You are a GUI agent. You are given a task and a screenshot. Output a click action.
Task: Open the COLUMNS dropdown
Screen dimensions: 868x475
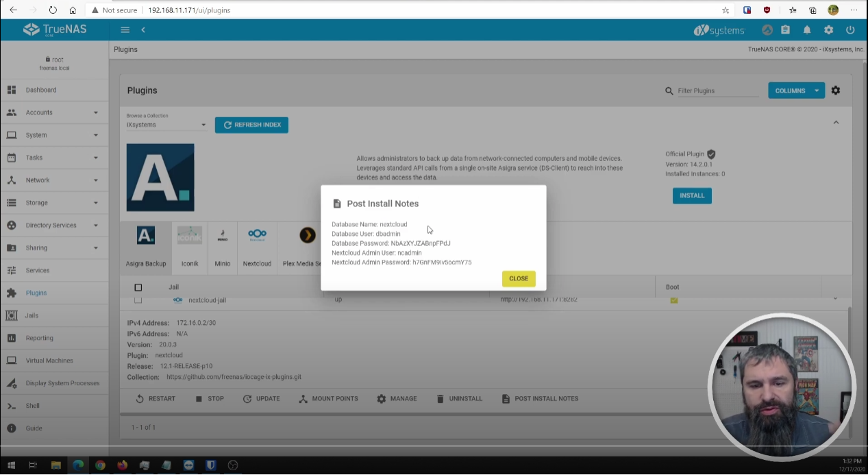click(796, 90)
